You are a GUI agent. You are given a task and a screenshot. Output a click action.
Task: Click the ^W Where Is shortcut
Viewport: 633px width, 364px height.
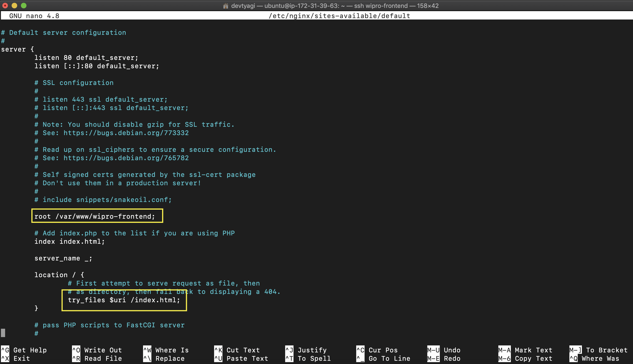tap(166, 350)
